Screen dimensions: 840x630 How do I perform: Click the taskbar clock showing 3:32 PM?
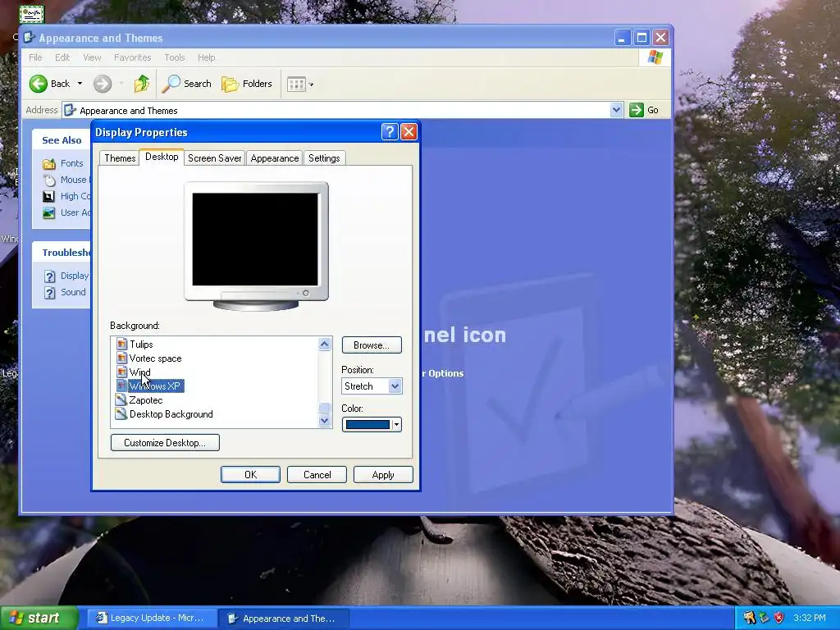point(810,619)
